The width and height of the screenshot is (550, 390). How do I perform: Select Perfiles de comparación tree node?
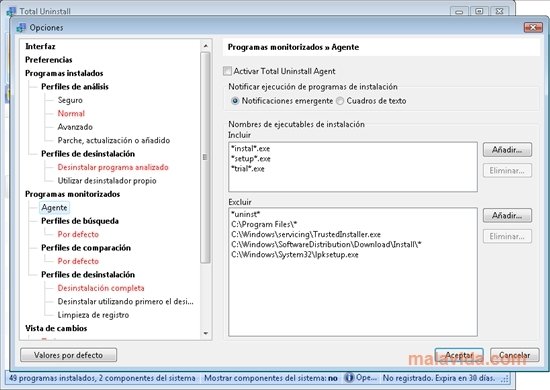click(86, 248)
